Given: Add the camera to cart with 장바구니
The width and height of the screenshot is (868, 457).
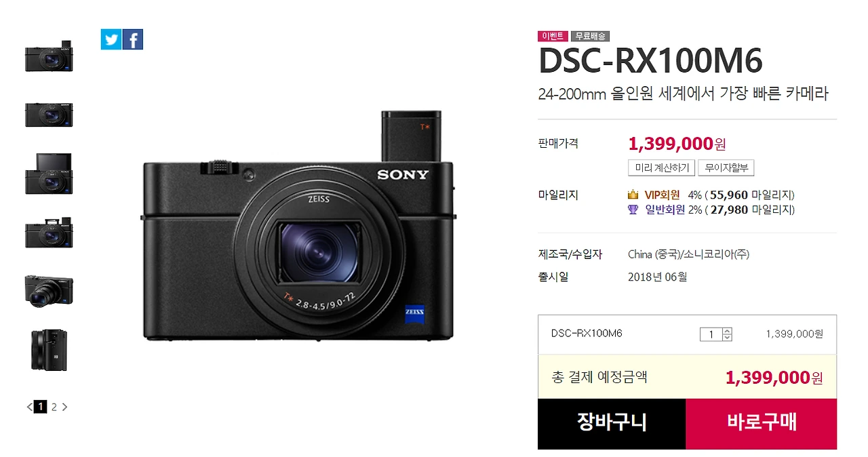Looking at the screenshot, I should (x=612, y=424).
